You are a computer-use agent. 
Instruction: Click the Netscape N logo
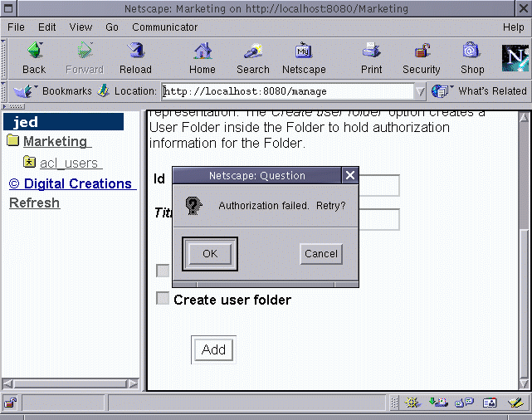click(x=515, y=58)
